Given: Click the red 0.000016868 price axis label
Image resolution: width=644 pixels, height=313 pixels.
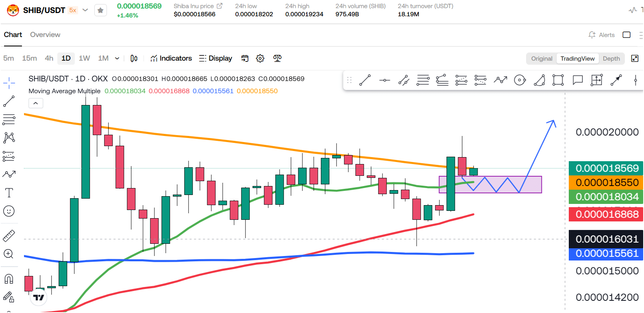Looking at the screenshot, I should point(607,214).
